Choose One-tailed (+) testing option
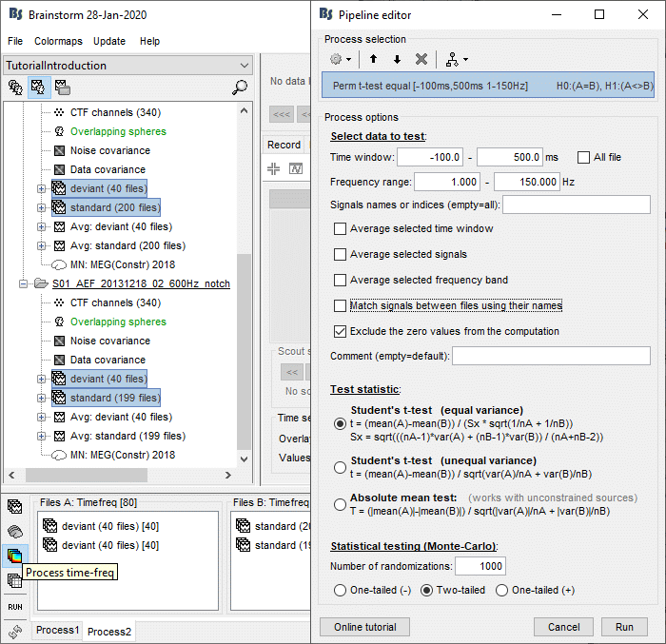 pyautogui.click(x=502, y=591)
